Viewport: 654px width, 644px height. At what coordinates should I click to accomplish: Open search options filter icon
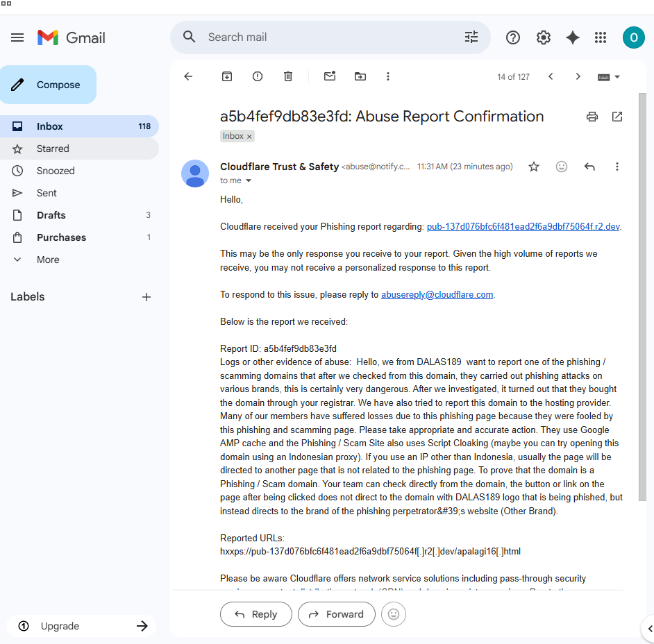pos(471,37)
